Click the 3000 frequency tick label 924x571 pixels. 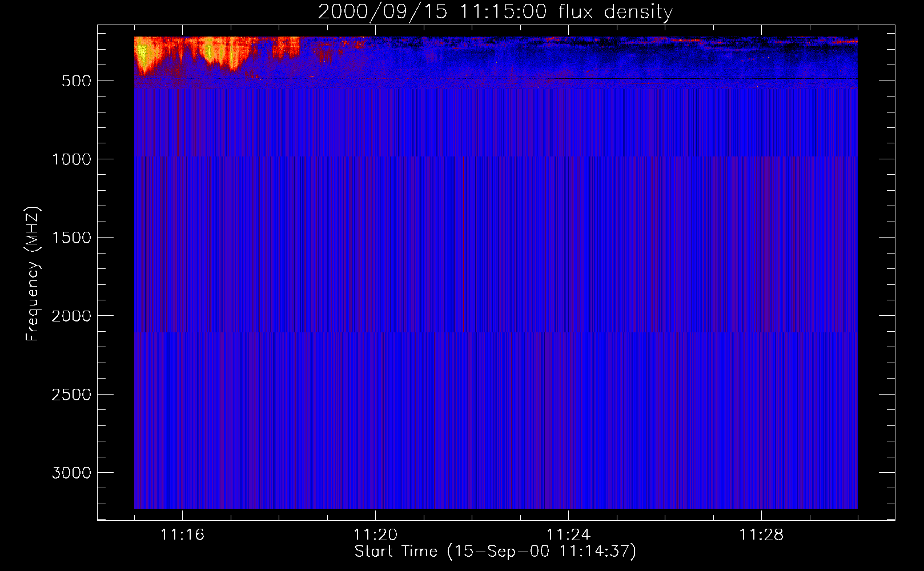click(x=71, y=473)
